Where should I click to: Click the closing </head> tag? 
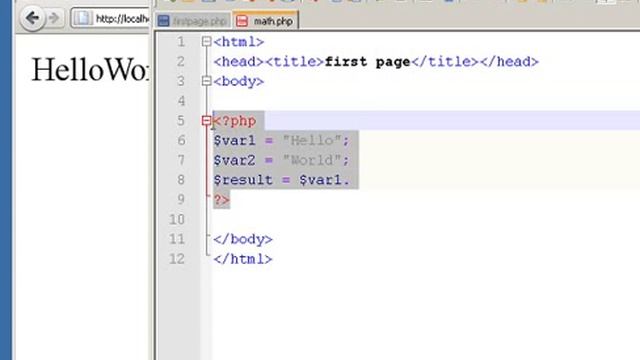tap(509, 62)
